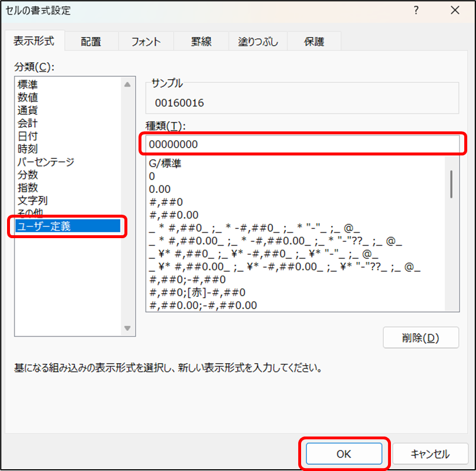476x471 pixels.
Task: Pick the #,##0;[赤]-#,##0 format
Action: click(198, 292)
